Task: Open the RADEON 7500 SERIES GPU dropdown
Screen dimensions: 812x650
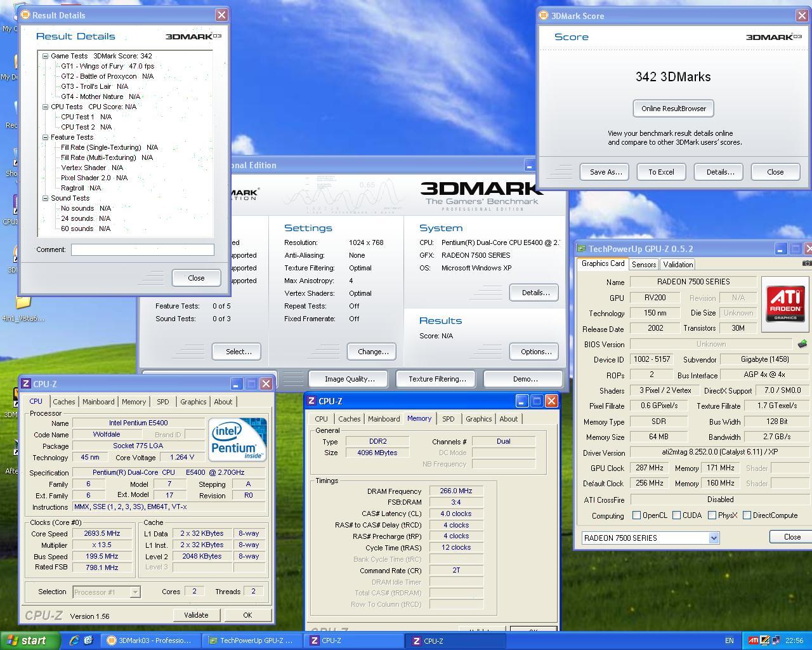Action: pyautogui.click(x=714, y=538)
